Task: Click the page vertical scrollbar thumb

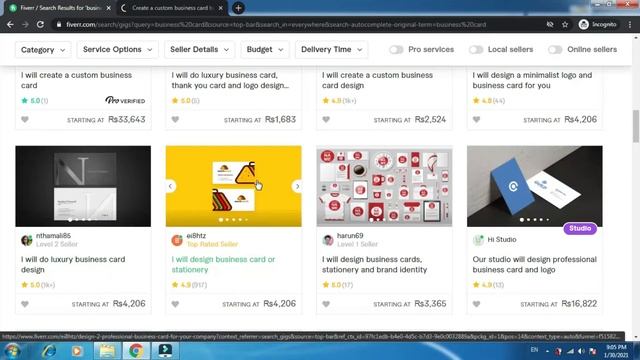Action: pos(636,126)
